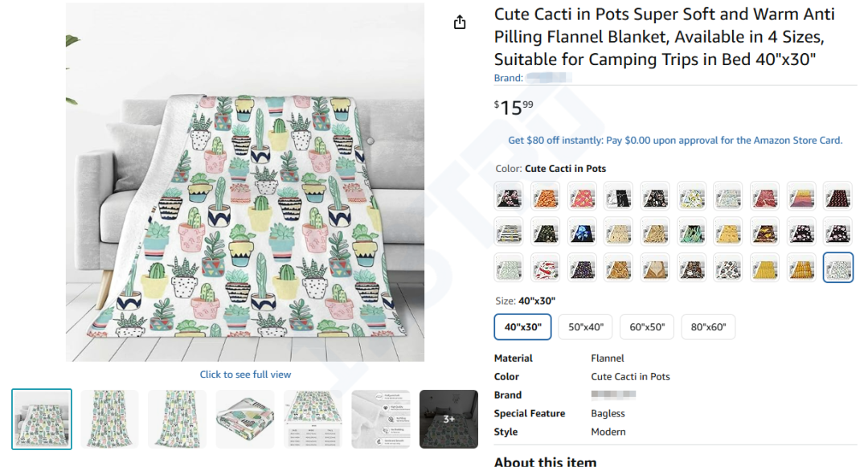Open the folded blanket thumbnail
Screen dimensions: 868x467
245,419
